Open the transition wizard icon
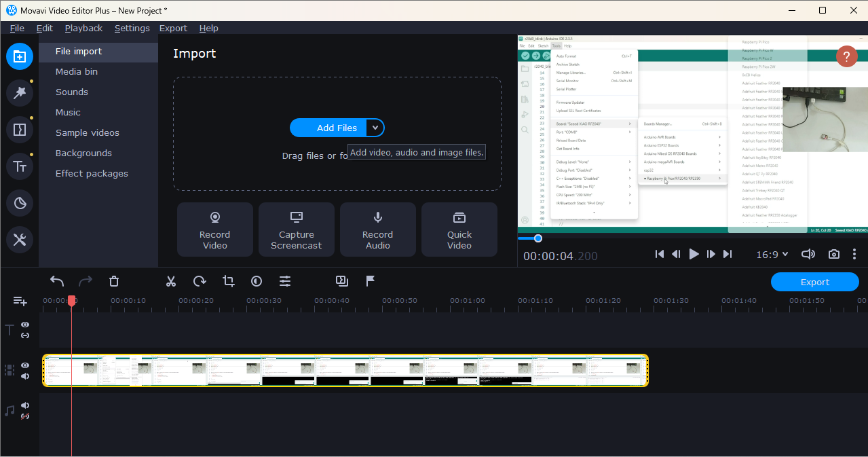The image size is (868, 457). (342, 280)
